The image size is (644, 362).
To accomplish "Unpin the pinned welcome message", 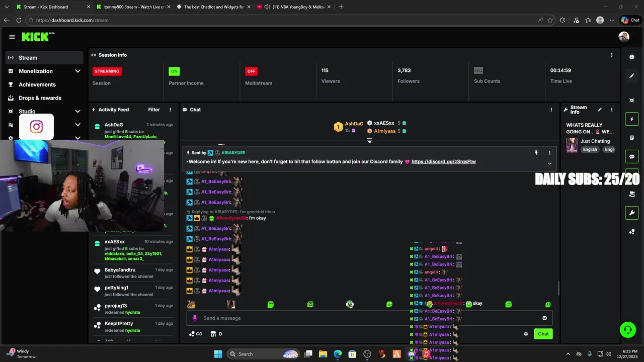I will (536, 153).
